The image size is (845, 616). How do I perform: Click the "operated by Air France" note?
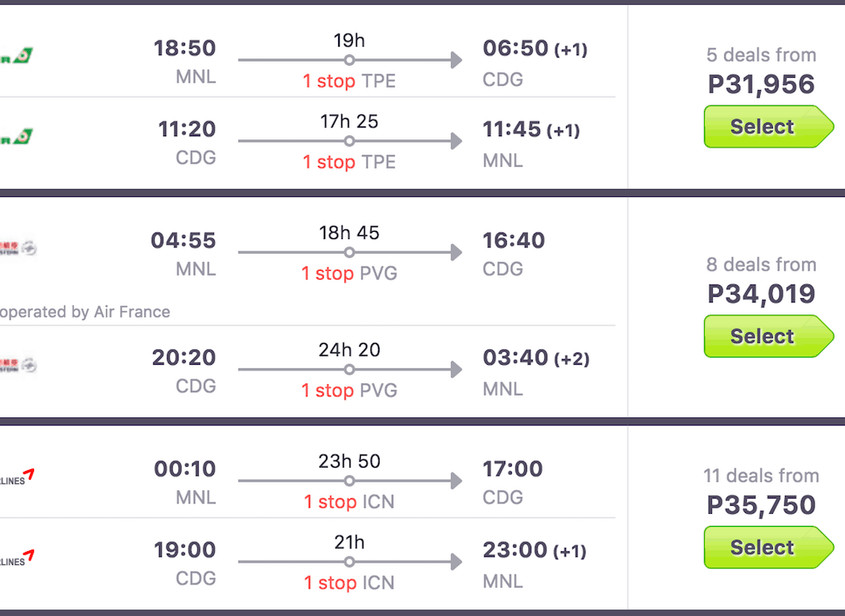pos(84,312)
